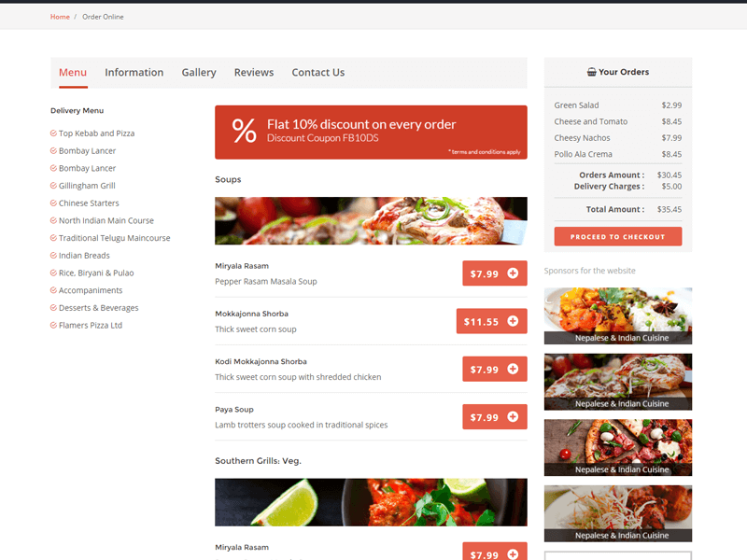Click plus icon for Paya Soup

point(513,417)
